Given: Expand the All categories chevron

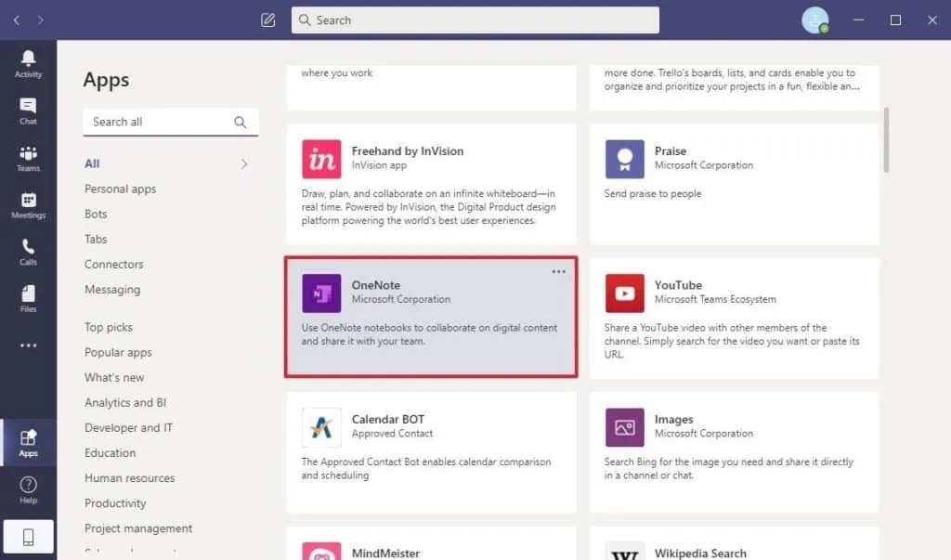Looking at the screenshot, I should point(243,163).
